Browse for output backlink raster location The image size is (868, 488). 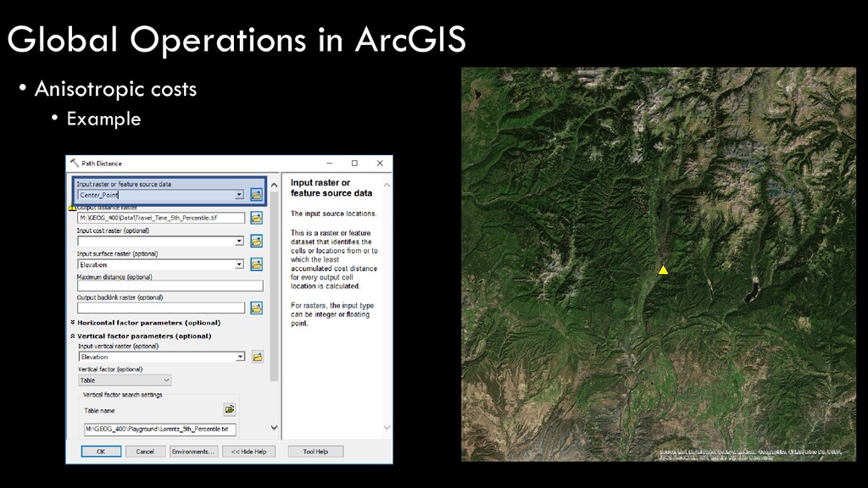pos(256,308)
